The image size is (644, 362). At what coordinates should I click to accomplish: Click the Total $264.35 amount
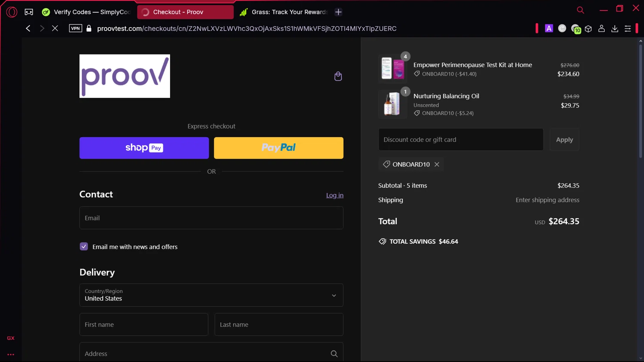coord(564,221)
